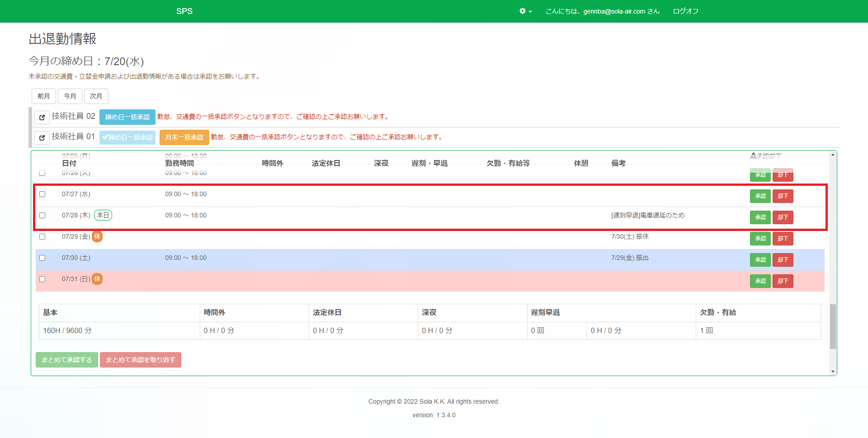
Task: Click the orange 休 badge on 07/31
Action: point(97,279)
